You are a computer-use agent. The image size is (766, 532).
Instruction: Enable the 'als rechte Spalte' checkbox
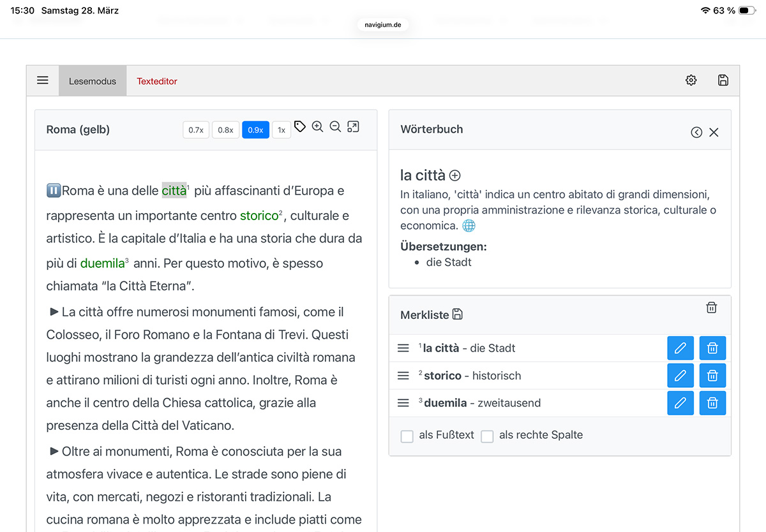487,436
